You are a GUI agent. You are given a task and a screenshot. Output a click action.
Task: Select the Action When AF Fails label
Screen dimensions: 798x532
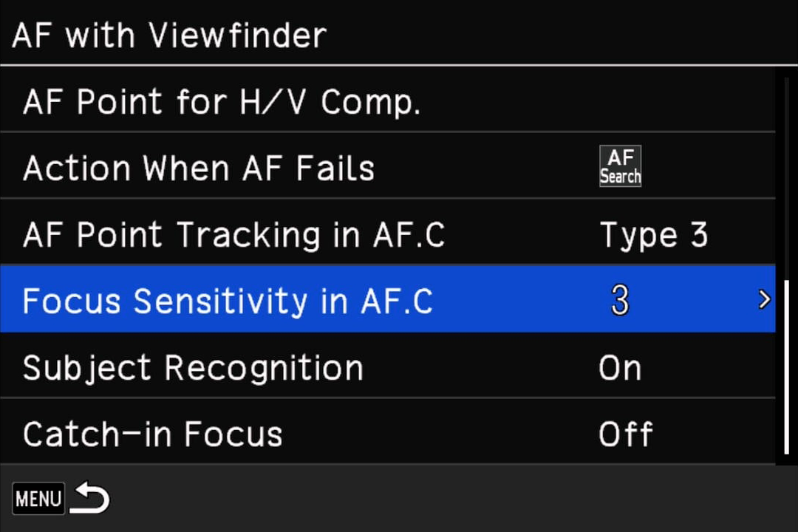click(x=199, y=168)
